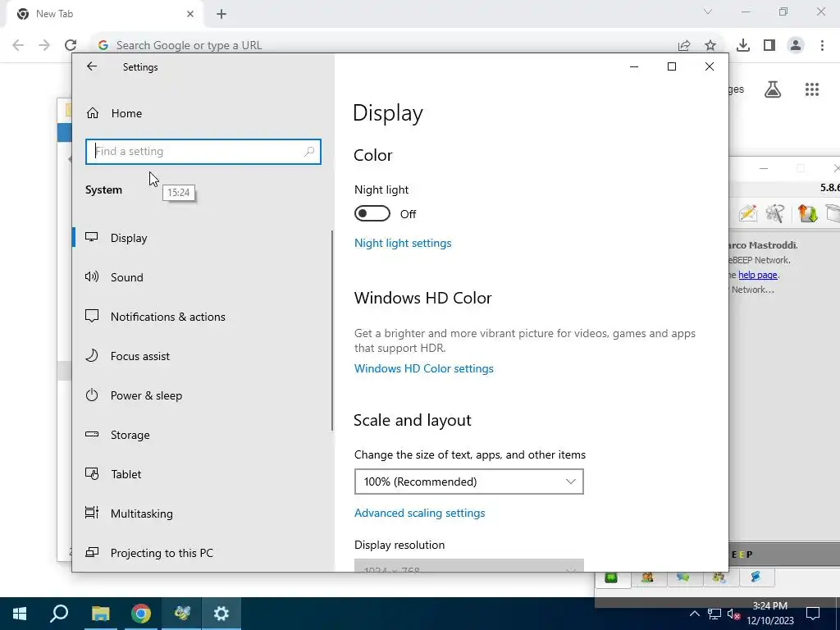Share this page icon in Chrome
The width and height of the screenshot is (840, 630).
[x=684, y=45]
